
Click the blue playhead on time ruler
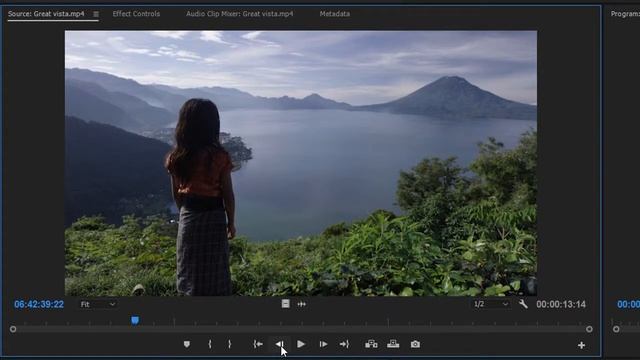pos(135,320)
